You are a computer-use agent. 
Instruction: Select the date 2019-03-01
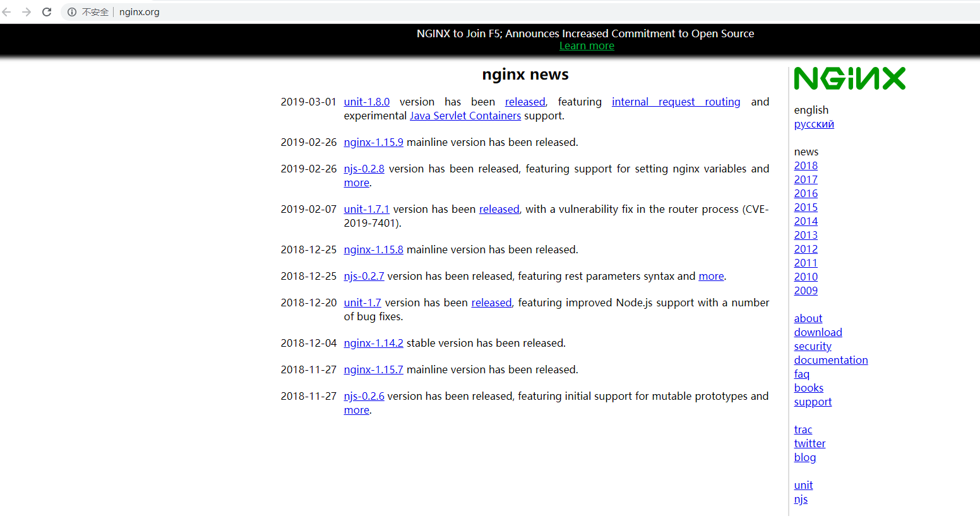click(309, 102)
